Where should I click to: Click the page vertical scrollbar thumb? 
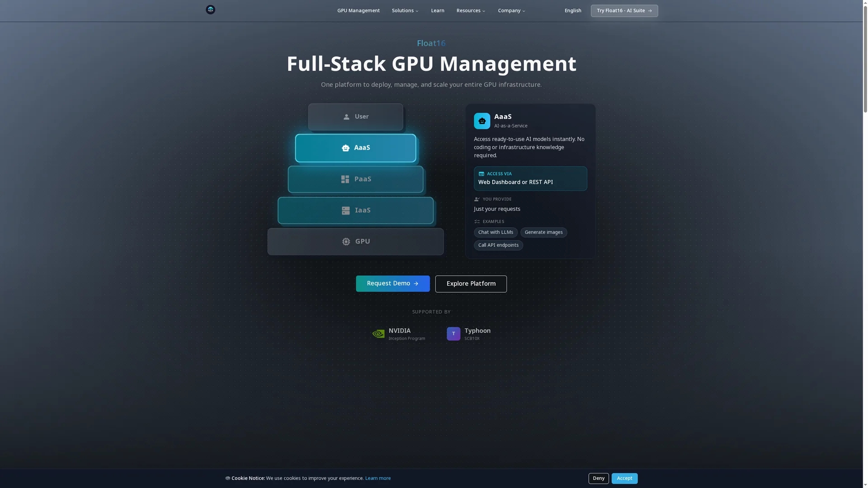(x=865, y=57)
